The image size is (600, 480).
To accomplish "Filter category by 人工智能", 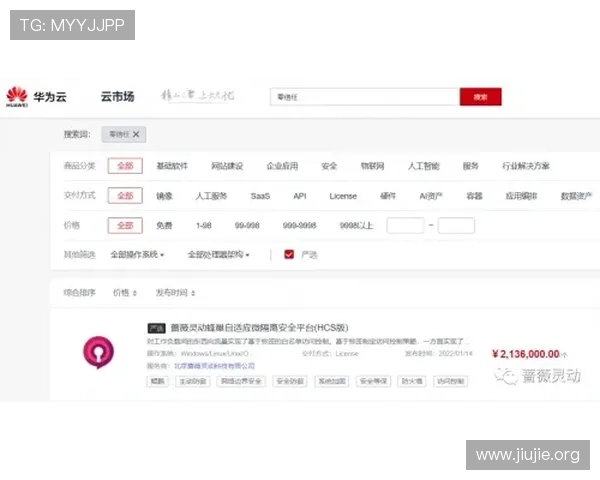I will 424,166.
